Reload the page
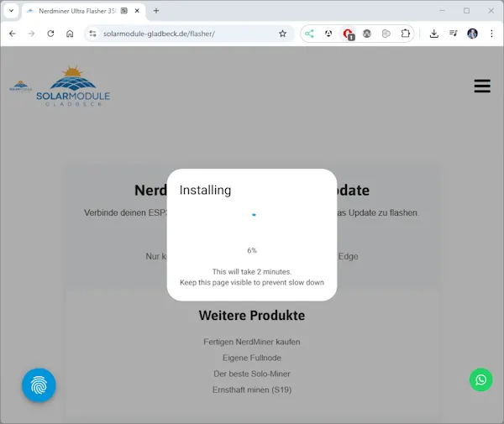The width and height of the screenshot is (504, 424). (50, 34)
